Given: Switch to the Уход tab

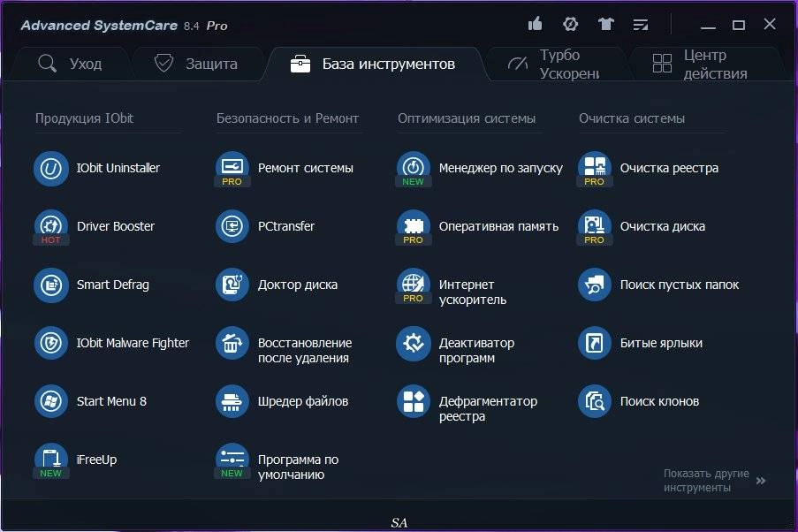Looking at the screenshot, I should [x=70, y=65].
